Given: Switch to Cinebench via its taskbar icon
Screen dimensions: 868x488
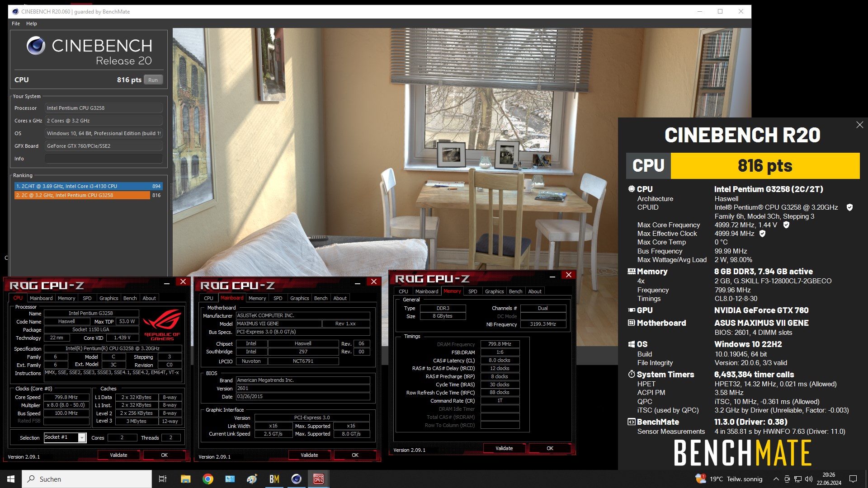Looking at the screenshot, I should [297, 479].
